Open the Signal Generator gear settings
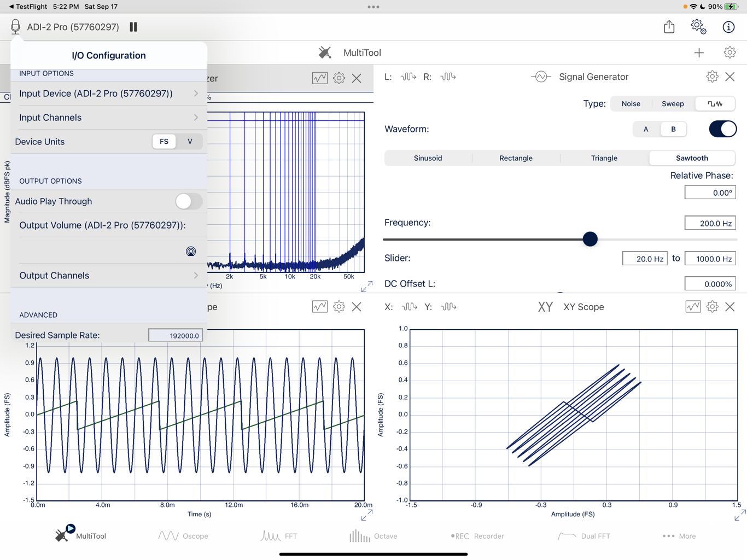747x560 pixels. (712, 77)
